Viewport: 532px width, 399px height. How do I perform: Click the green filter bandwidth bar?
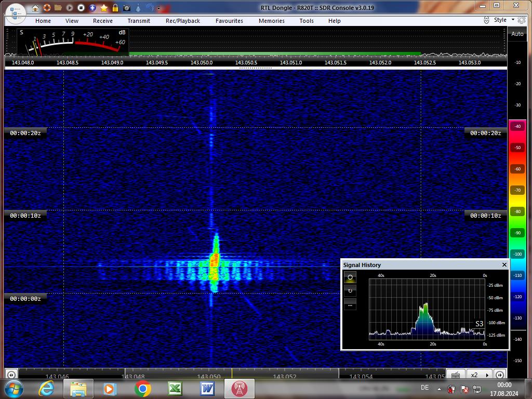click(x=275, y=54)
